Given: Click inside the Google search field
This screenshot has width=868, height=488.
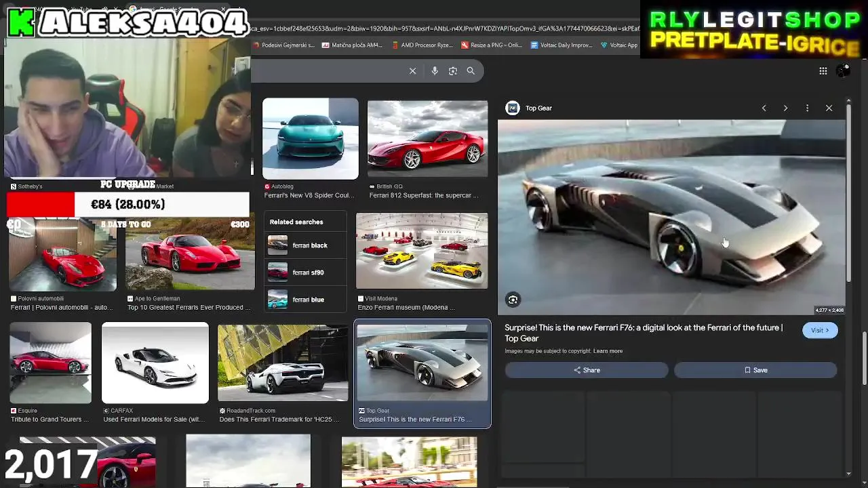Looking at the screenshot, I should pos(328,71).
